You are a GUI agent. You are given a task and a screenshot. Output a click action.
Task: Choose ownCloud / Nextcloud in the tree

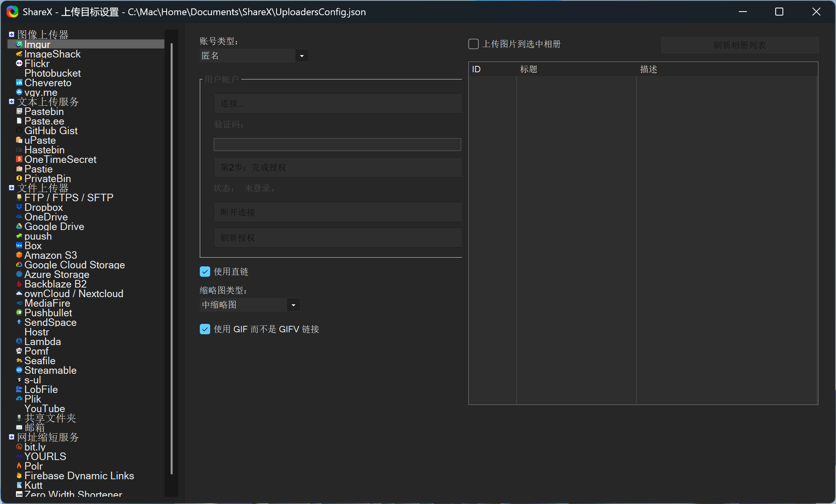coord(74,294)
